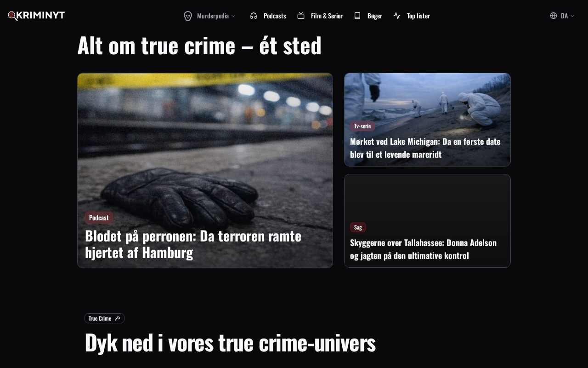
Task: Click the Kriminyt magnifying glass logo
Action: [x=36, y=16]
